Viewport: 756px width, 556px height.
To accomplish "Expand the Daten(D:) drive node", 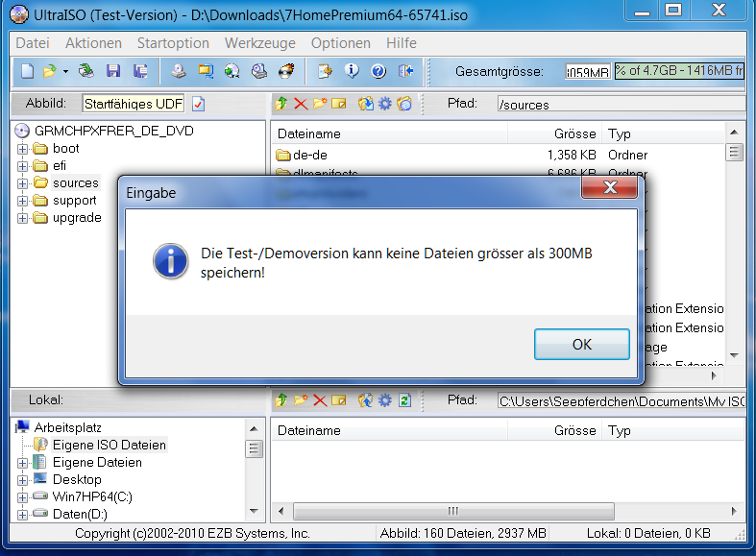I will click(x=22, y=515).
